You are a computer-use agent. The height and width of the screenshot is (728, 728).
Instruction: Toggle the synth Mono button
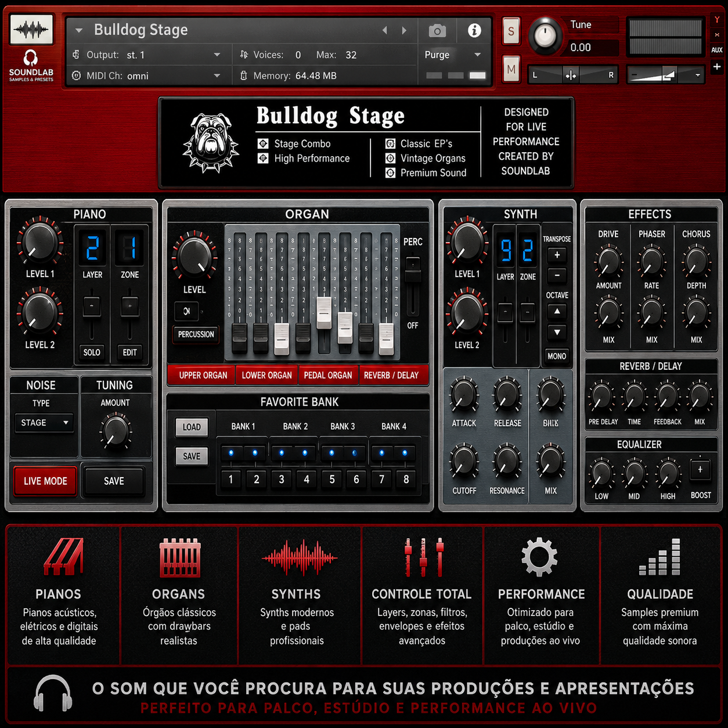[x=557, y=356]
